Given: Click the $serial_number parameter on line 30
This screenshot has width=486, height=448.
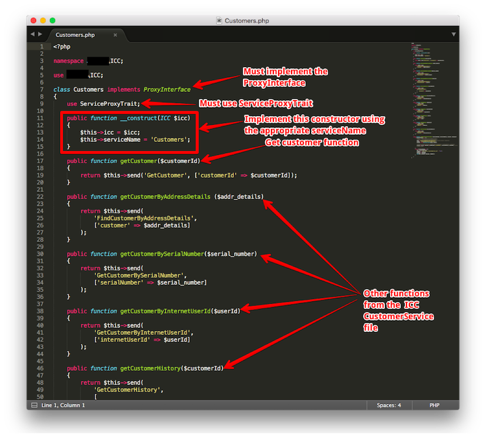Looking at the screenshot, I should (230, 254).
